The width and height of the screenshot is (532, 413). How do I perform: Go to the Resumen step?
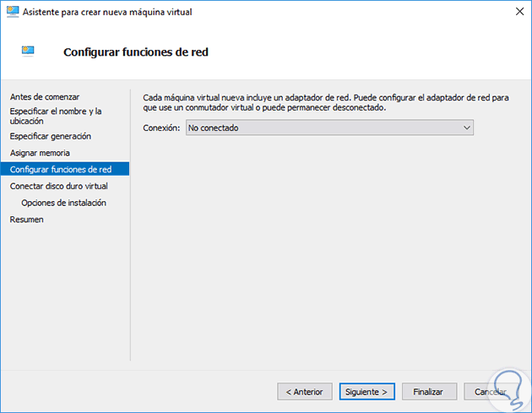(26, 220)
